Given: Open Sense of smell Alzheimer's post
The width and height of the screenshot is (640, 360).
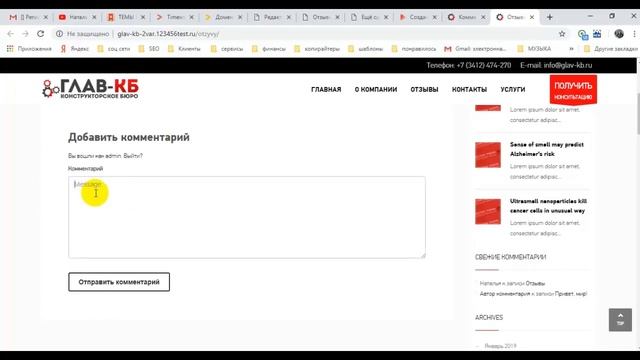Looking at the screenshot, I should point(547,149).
